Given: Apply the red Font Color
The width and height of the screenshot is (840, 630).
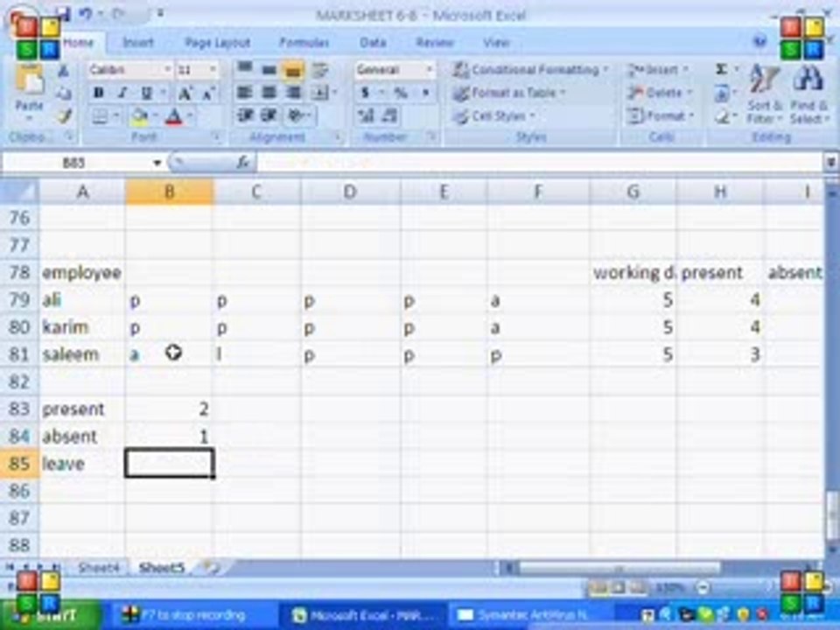Looking at the screenshot, I should [x=174, y=116].
